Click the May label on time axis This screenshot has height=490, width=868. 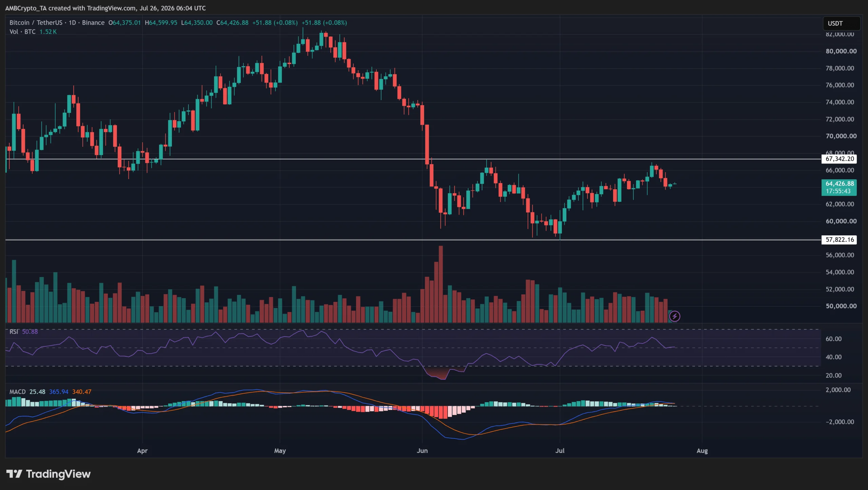280,451
